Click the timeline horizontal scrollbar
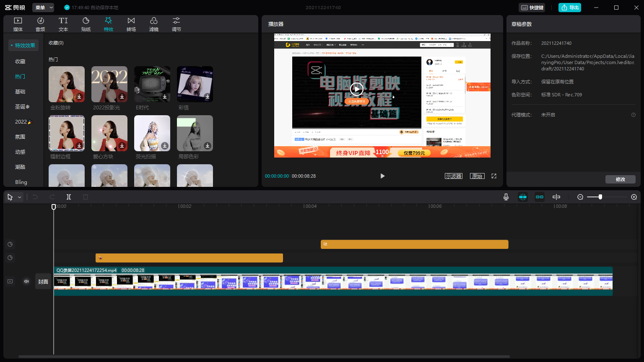This screenshot has width=644, height=362. 264,357
